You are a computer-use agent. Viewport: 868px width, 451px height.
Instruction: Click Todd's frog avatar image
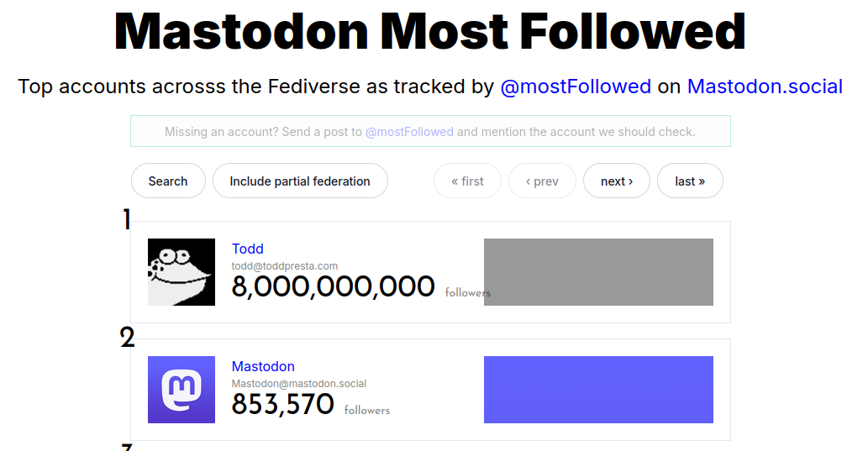tap(181, 272)
